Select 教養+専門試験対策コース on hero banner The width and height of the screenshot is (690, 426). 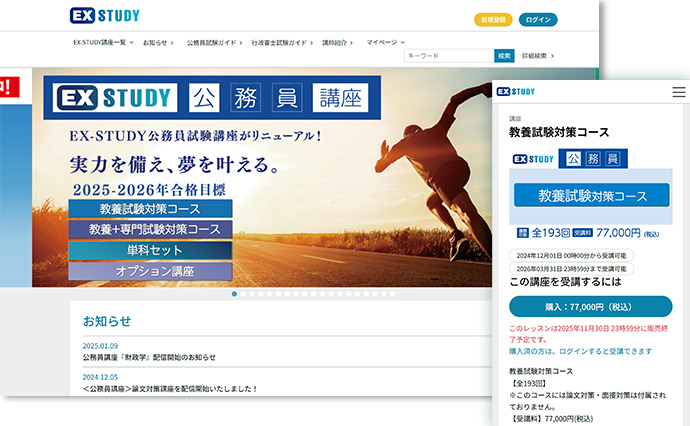pos(150,229)
